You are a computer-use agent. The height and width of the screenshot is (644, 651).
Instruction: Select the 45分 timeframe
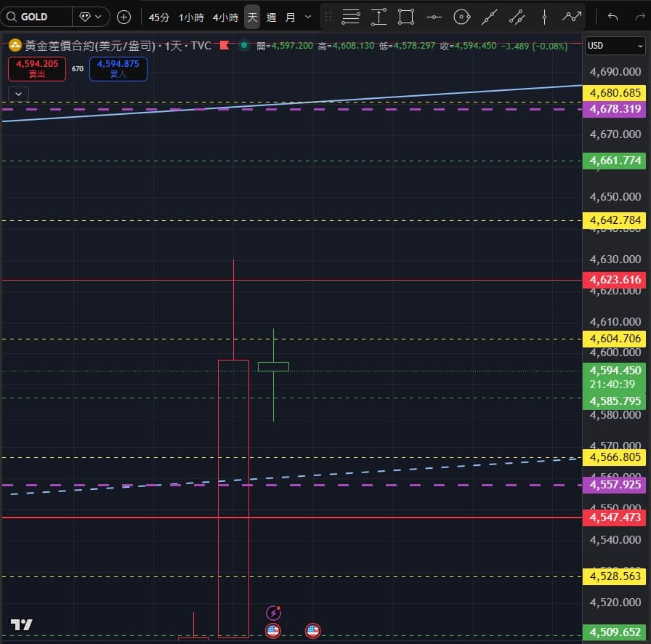click(159, 17)
